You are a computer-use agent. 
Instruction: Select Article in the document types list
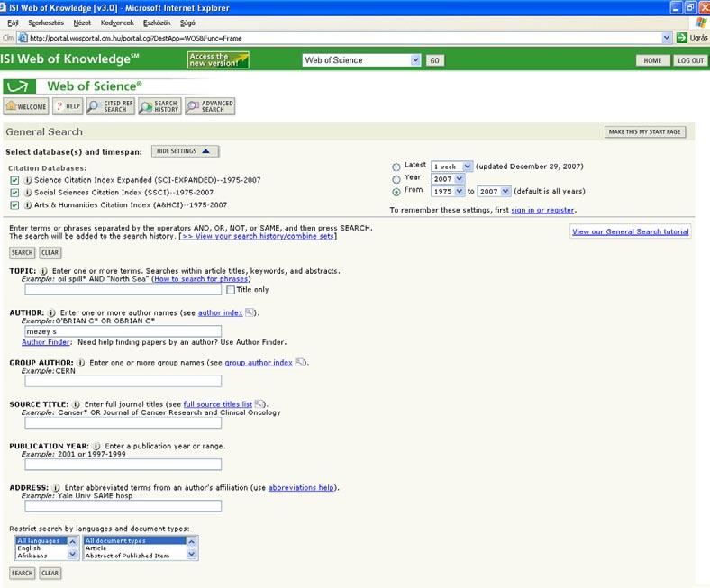[x=134, y=548]
